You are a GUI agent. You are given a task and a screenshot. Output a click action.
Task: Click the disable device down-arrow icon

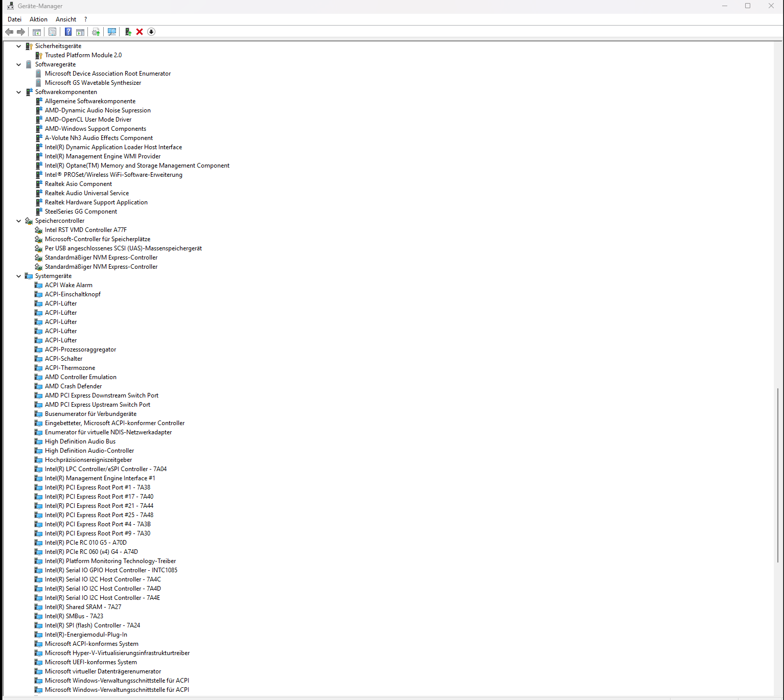[151, 32]
